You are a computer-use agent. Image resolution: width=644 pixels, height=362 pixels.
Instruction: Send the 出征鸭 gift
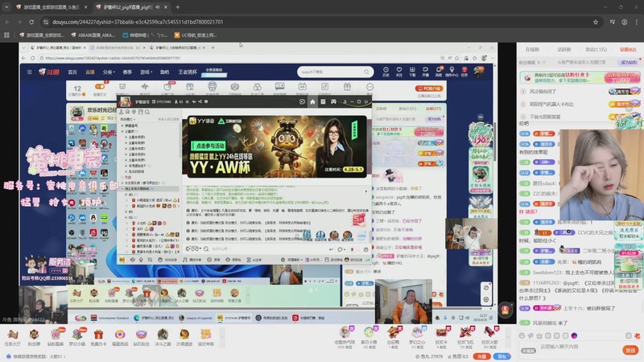(393, 337)
